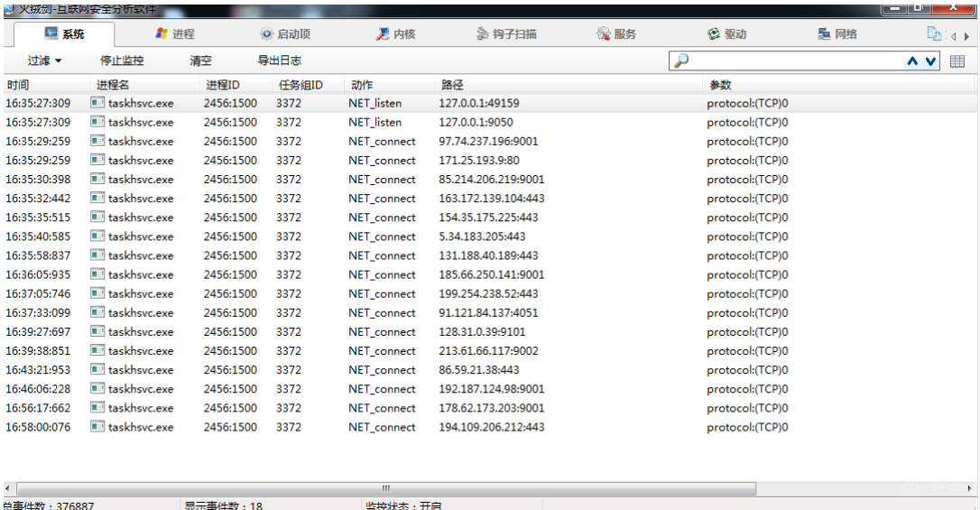The height and width of the screenshot is (510, 980).
Task: Click the horizontal scrollbar left arrow
Action: point(7,488)
